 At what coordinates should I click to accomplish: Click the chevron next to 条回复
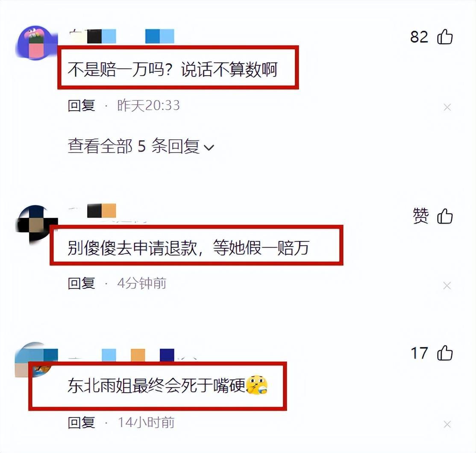[x=209, y=147]
